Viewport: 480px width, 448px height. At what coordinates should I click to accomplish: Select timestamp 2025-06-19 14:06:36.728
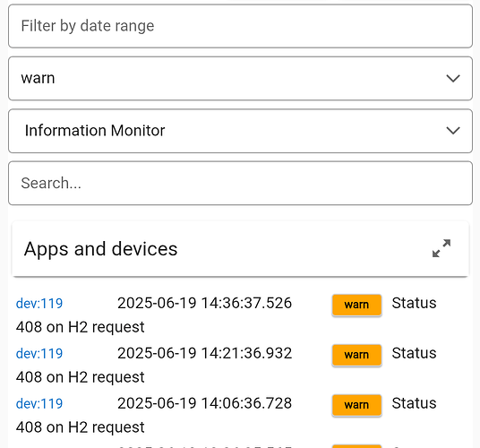tap(204, 403)
